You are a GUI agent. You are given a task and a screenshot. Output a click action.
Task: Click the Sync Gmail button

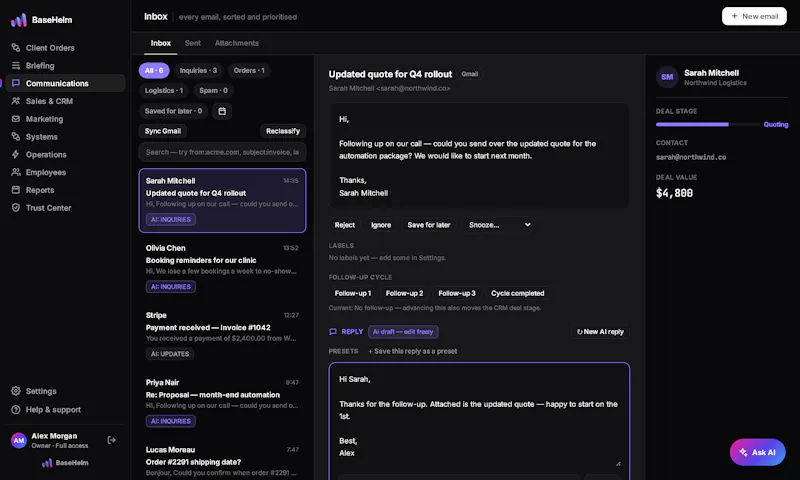163,131
